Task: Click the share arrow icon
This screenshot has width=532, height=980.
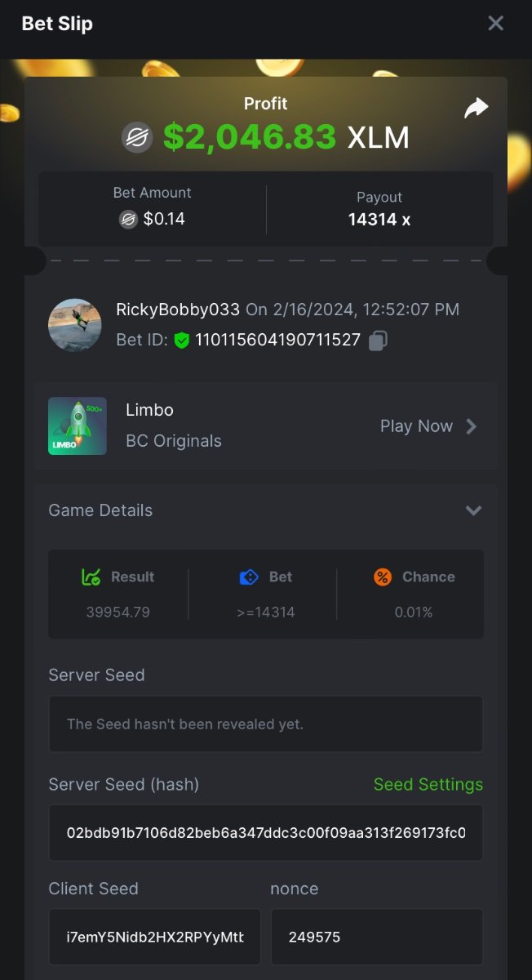Action: pyautogui.click(x=476, y=108)
